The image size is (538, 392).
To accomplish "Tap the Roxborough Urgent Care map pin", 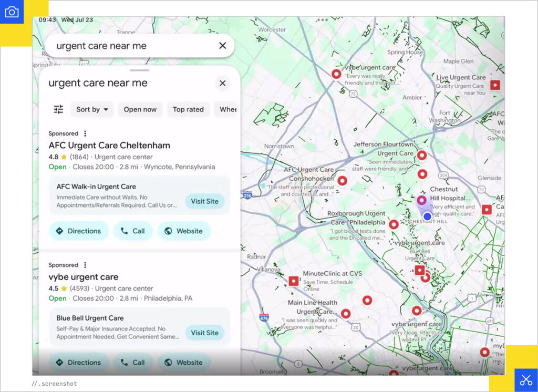I will point(394,224).
